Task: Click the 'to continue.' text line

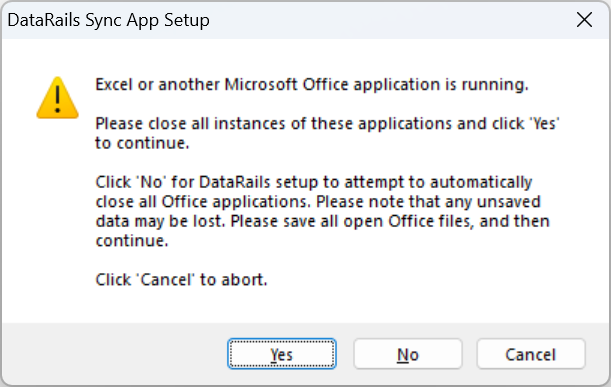Action: point(142,143)
